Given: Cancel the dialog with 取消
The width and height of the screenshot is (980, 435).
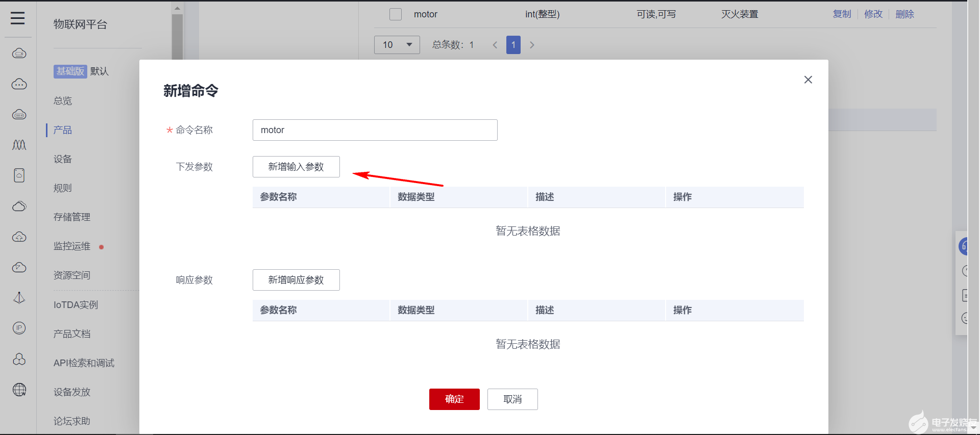Looking at the screenshot, I should [512, 399].
